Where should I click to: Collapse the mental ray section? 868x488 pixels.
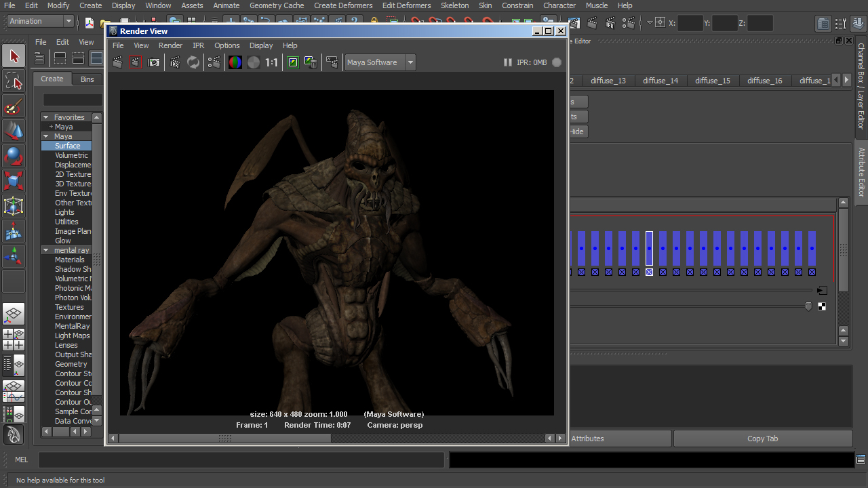46,250
